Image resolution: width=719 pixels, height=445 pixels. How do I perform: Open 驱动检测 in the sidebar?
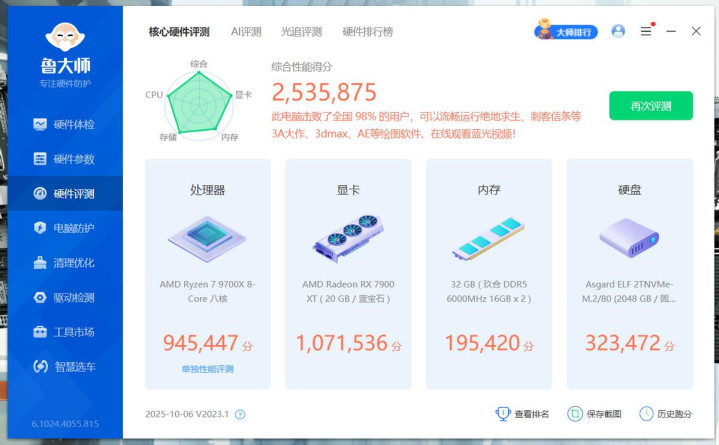coord(65,297)
